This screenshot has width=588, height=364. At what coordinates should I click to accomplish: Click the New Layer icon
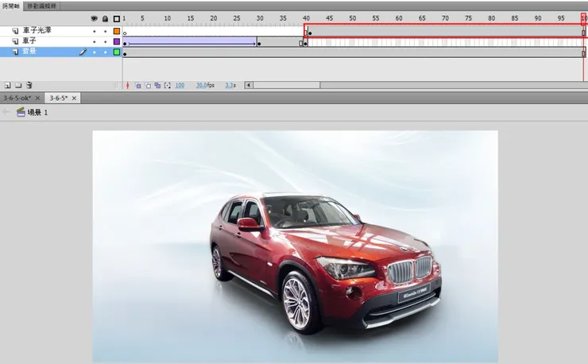pos(7,85)
